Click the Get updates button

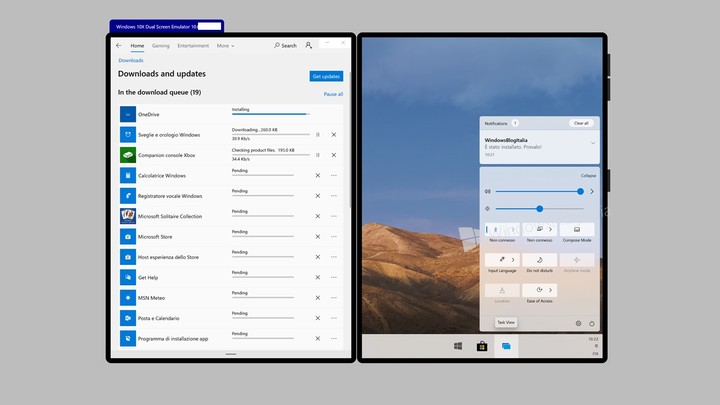[x=326, y=76]
